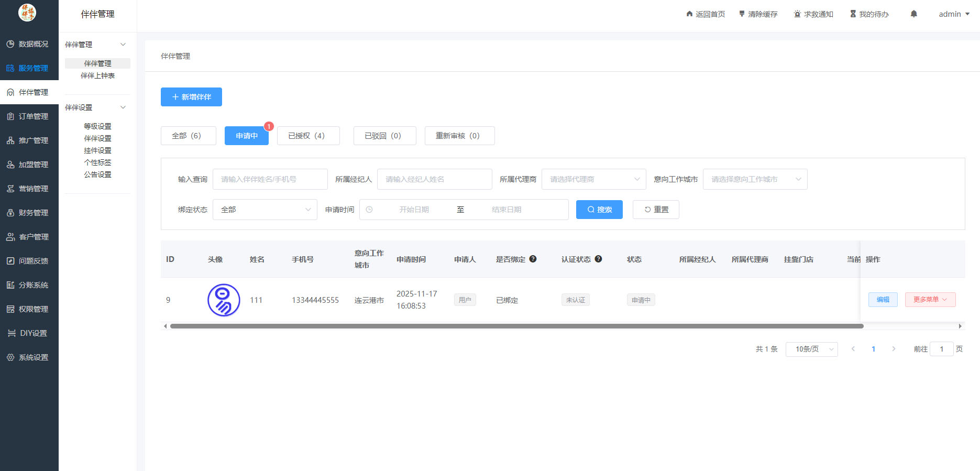Image resolution: width=980 pixels, height=471 pixels.
Task: Click 清除缓存 in the top bar
Action: 758,14
